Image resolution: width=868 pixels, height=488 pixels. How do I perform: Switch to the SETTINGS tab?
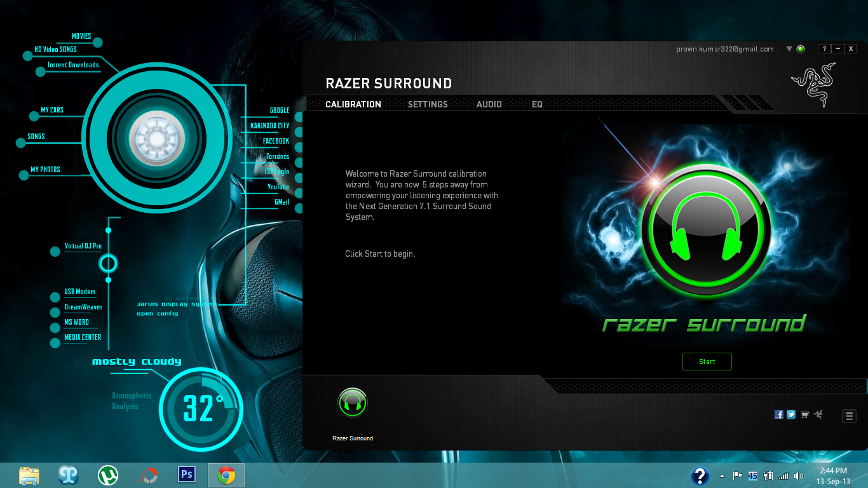[428, 104]
